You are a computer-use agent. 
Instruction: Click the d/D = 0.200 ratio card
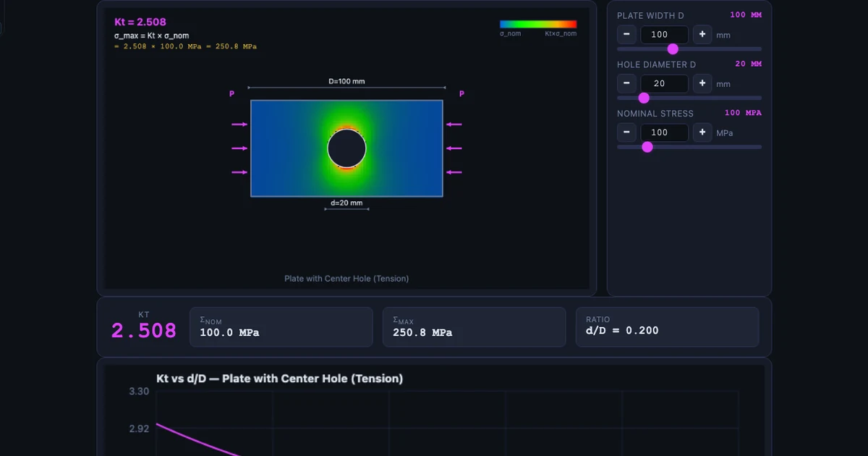(667, 327)
